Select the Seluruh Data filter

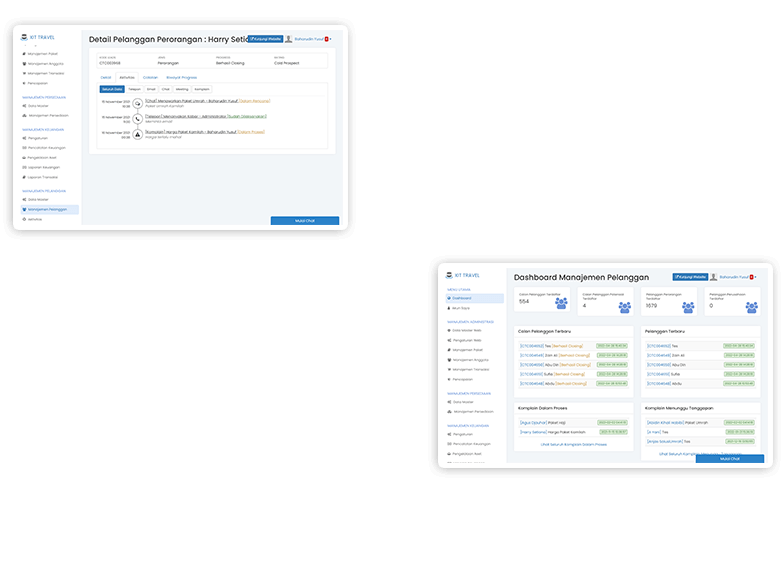pyautogui.click(x=112, y=89)
